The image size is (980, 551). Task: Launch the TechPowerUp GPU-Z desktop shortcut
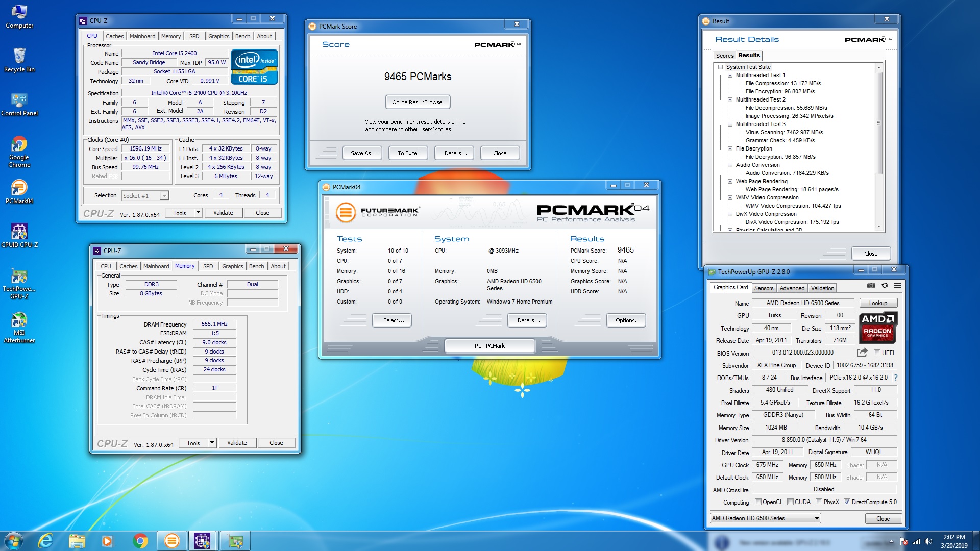[x=19, y=284]
